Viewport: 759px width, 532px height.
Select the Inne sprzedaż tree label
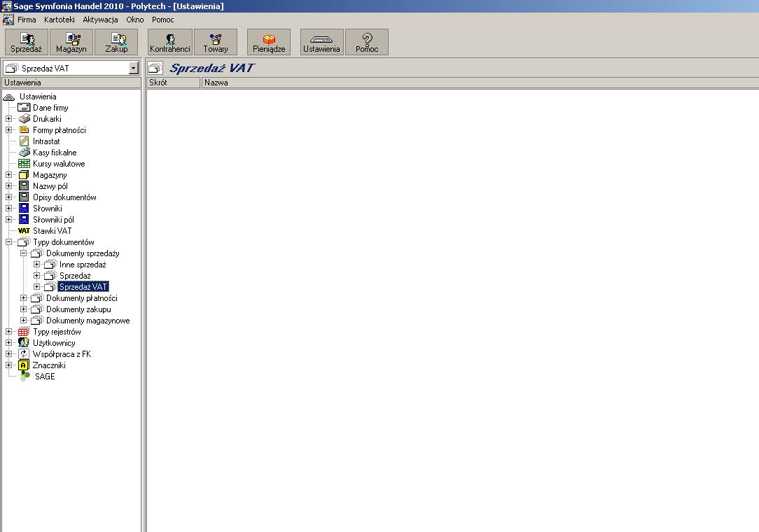[83, 265]
